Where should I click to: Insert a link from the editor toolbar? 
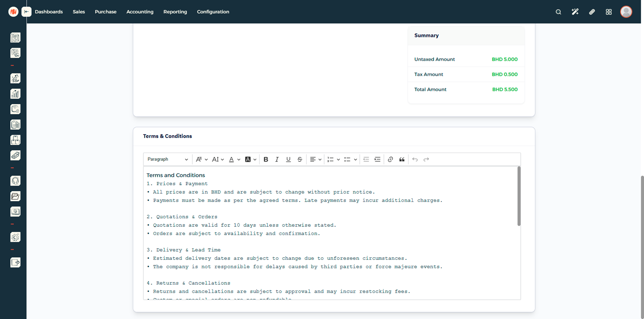click(x=390, y=159)
